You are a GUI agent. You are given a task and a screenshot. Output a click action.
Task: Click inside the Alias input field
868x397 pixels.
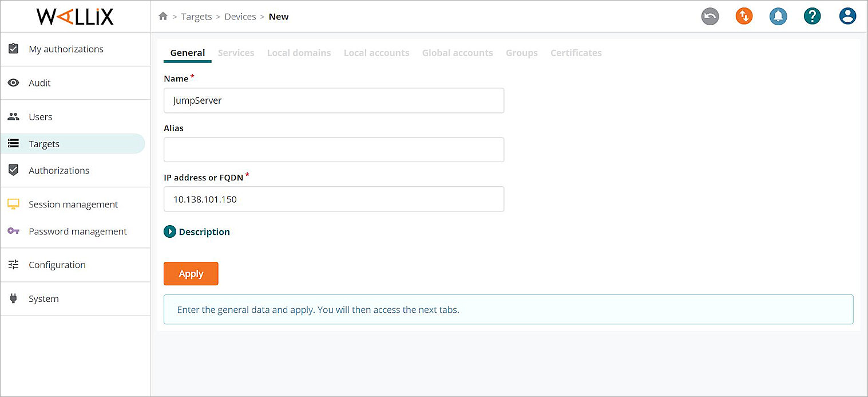[334, 150]
